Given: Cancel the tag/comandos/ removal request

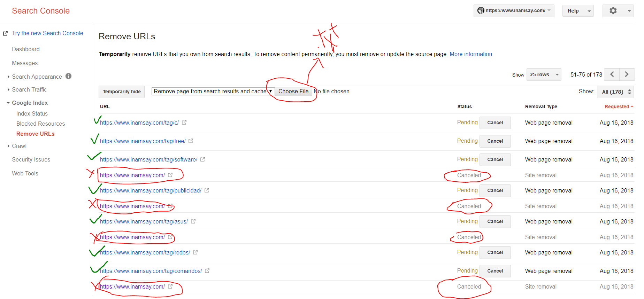Looking at the screenshot, I should click(x=495, y=271).
